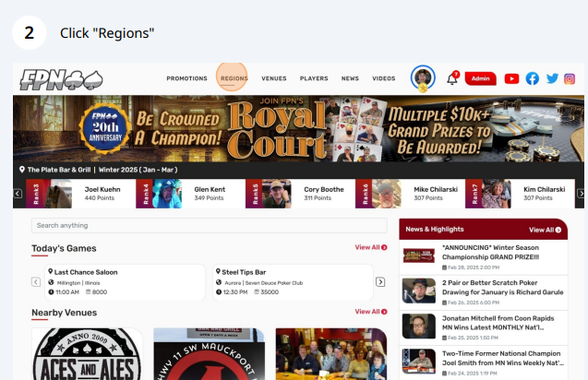Screen dimensions: 588x380
Task: Open the Steel Tips Bar game card
Action: (x=293, y=282)
